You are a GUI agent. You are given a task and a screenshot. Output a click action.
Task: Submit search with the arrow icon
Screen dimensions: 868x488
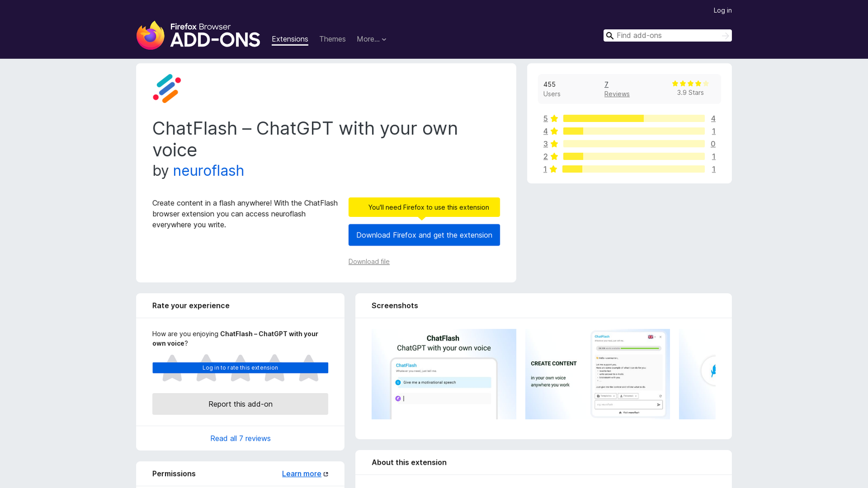coord(725,36)
